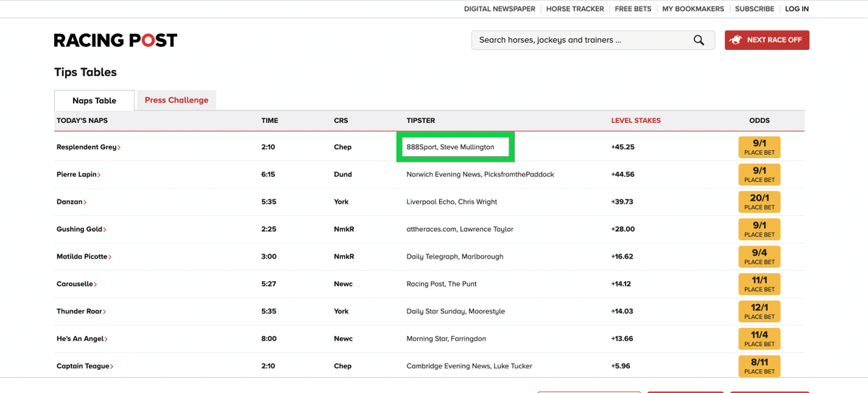
Task: Click the Odds column header
Action: pyautogui.click(x=759, y=121)
